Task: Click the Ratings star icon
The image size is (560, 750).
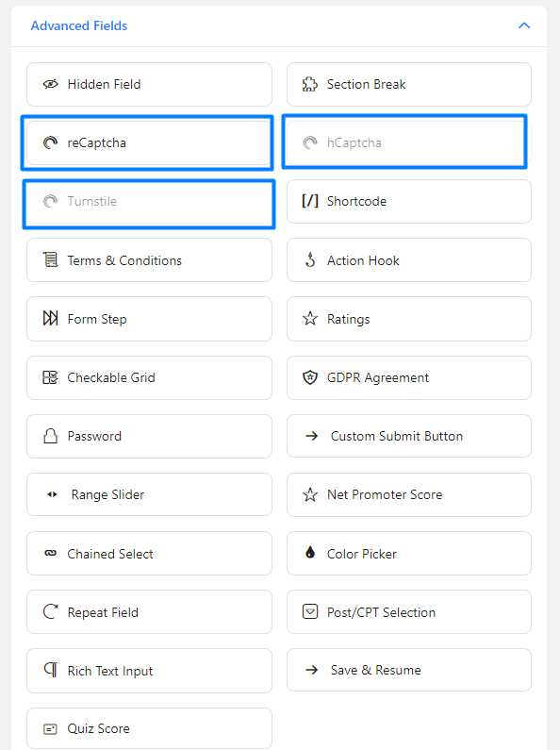Action: tap(309, 318)
